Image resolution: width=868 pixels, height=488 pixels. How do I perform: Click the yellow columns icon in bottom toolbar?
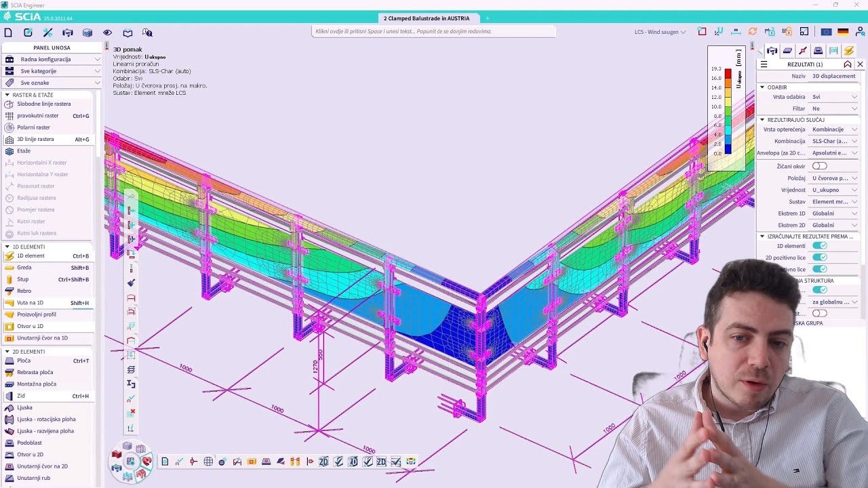pos(295,462)
